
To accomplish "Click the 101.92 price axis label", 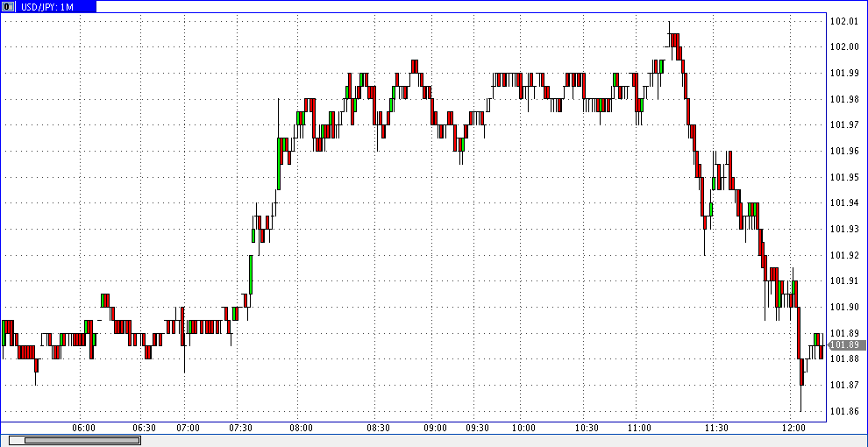I will tap(844, 255).
